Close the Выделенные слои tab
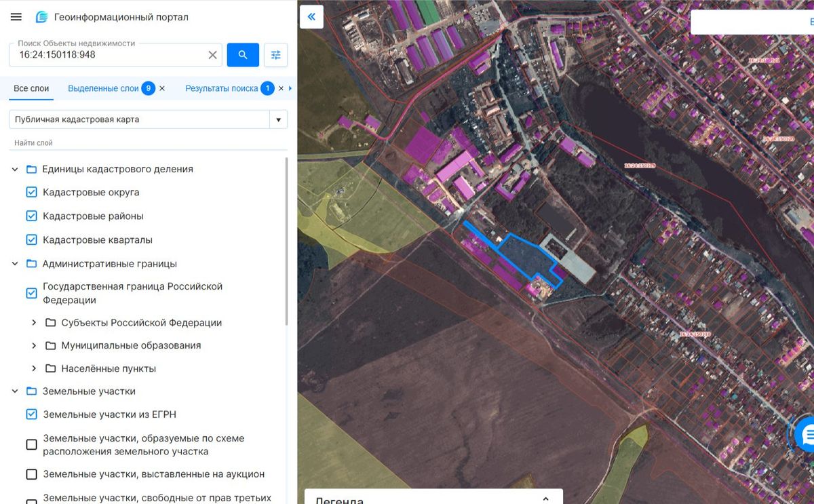The height and width of the screenshot is (504, 814). [x=162, y=88]
